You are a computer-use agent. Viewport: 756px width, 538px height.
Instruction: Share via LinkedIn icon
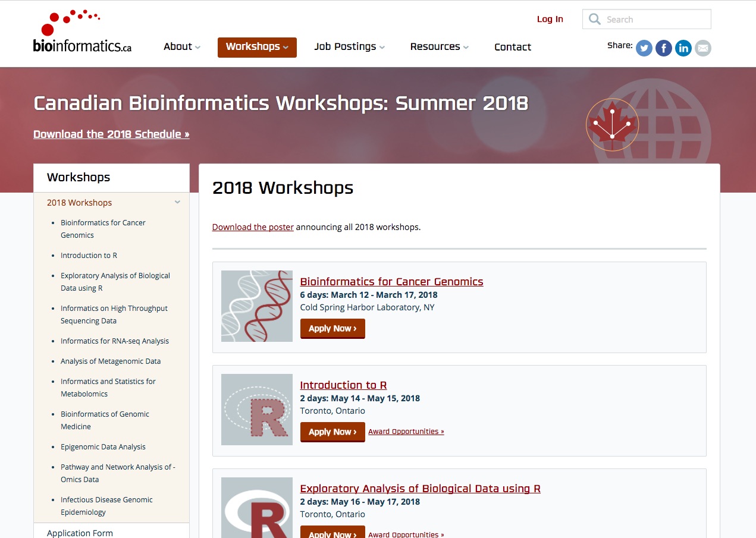tap(683, 48)
